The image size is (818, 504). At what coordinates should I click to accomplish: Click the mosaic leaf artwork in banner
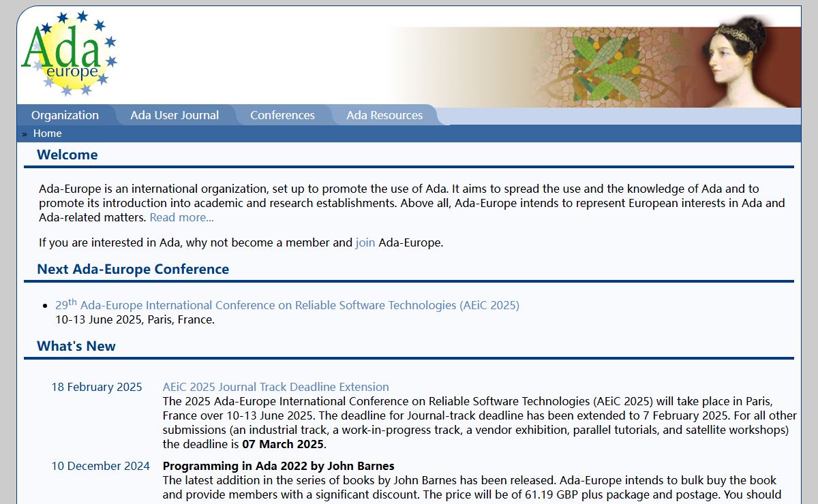coord(605,67)
